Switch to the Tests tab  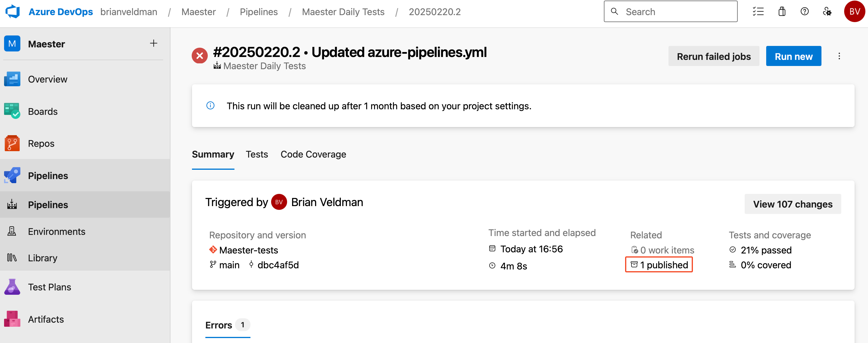pyautogui.click(x=257, y=154)
